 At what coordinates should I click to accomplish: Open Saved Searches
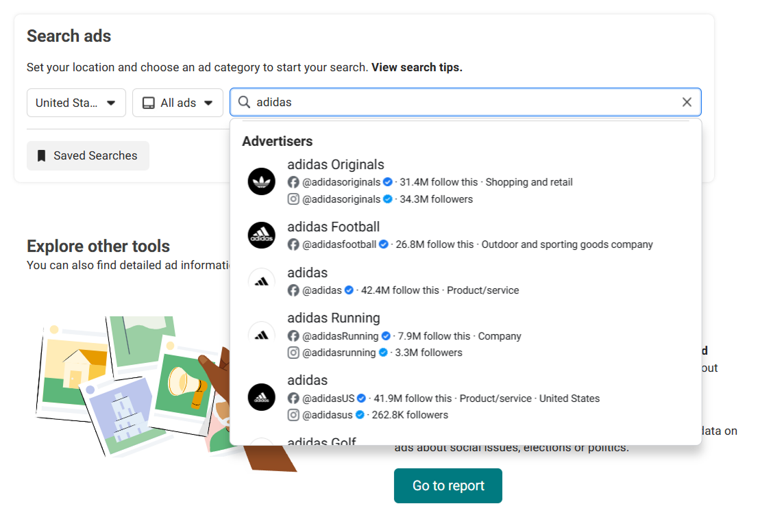click(x=88, y=155)
